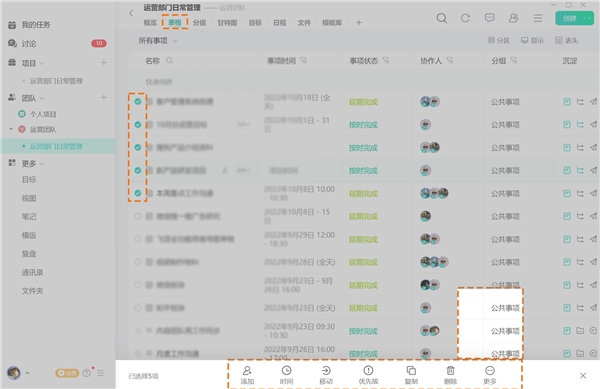Open the comments chat bubble icon
600x389 pixels.
[x=489, y=18]
